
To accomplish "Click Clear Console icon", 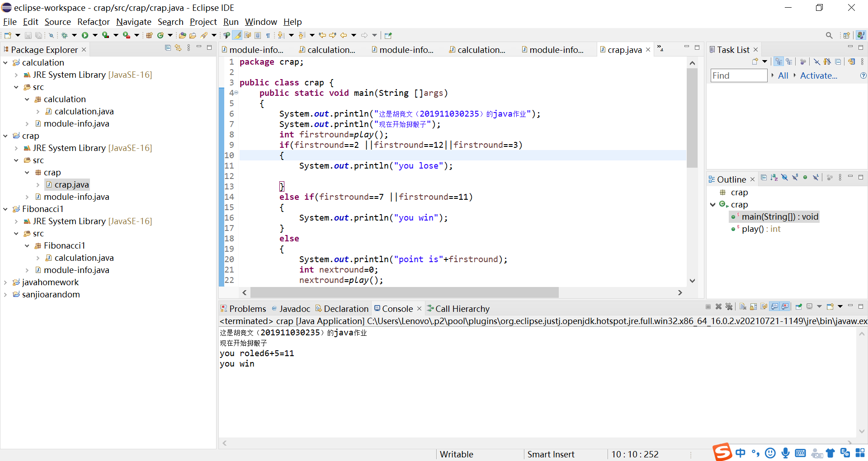I will (743, 306).
